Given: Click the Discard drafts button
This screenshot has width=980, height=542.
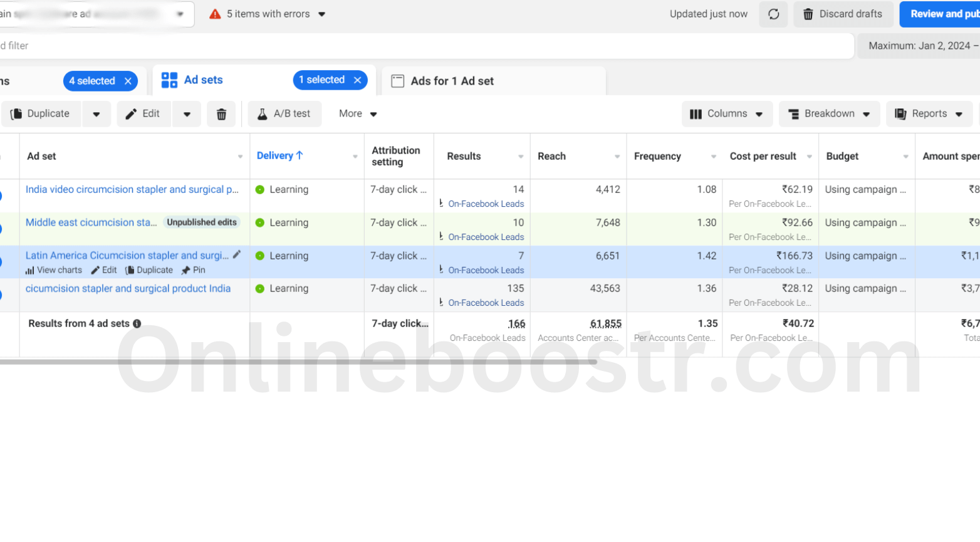Looking at the screenshot, I should 842,14.
